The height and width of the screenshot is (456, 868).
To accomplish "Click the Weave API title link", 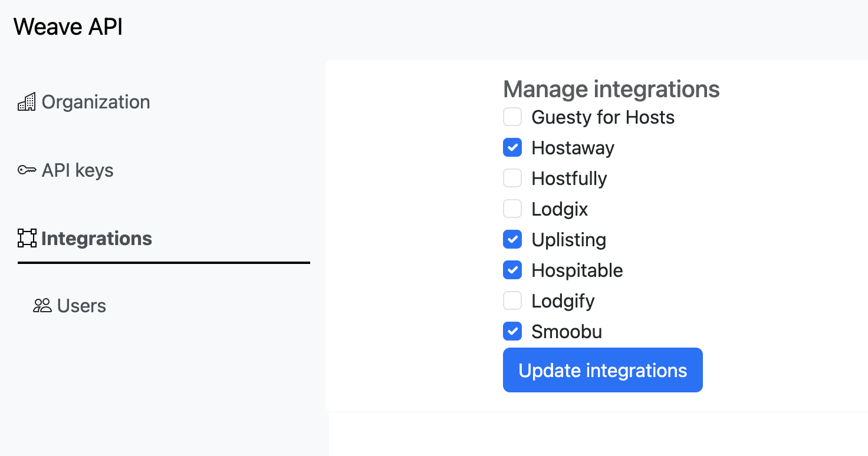I will [68, 27].
